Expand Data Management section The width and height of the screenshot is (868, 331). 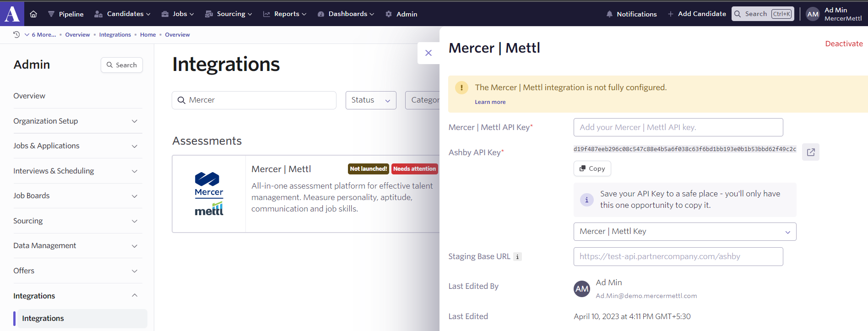tap(78, 246)
